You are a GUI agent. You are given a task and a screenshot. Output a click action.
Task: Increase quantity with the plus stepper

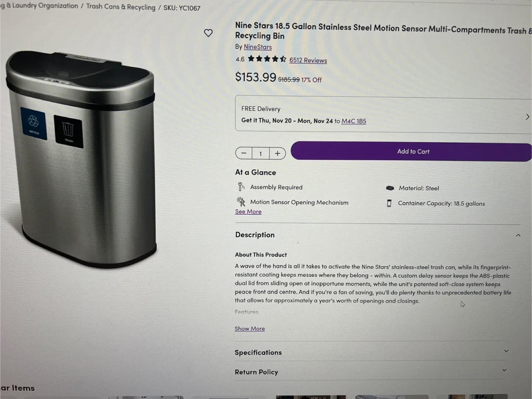tap(277, 153)
